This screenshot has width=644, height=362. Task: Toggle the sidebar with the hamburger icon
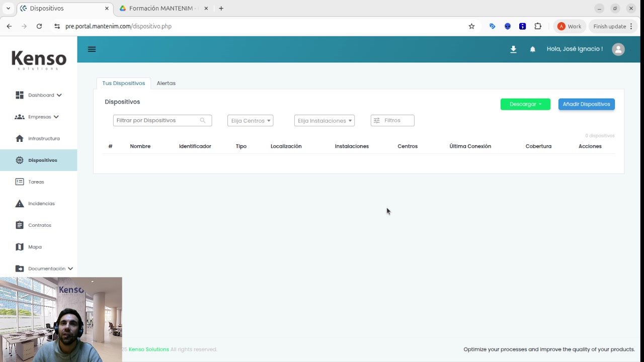(x=92, y=49)
